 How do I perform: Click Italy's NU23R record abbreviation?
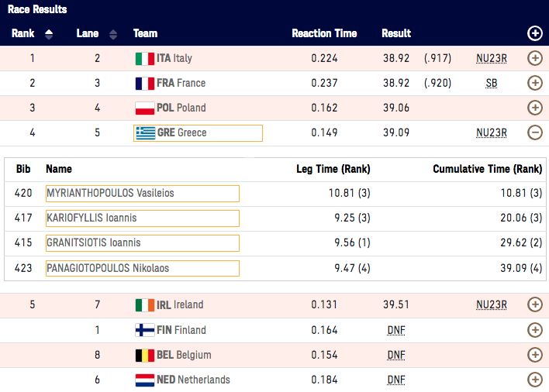[492, 58]
